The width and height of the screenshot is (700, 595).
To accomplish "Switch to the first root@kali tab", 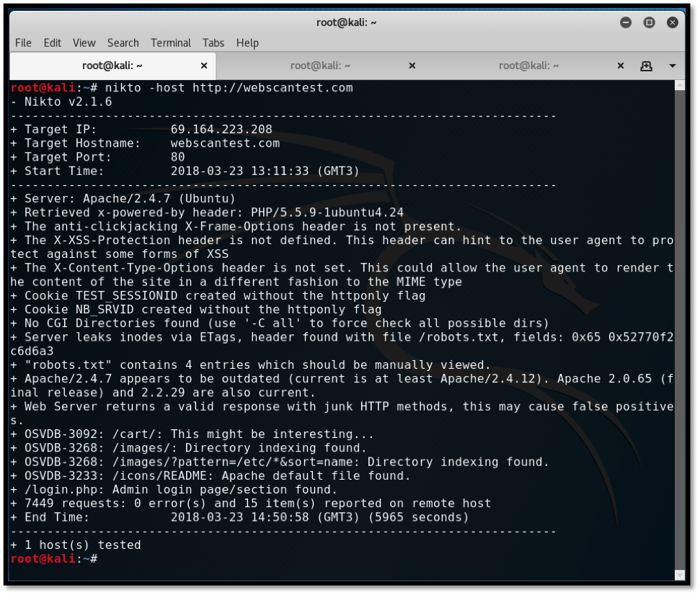I will [x=112, y=66].
